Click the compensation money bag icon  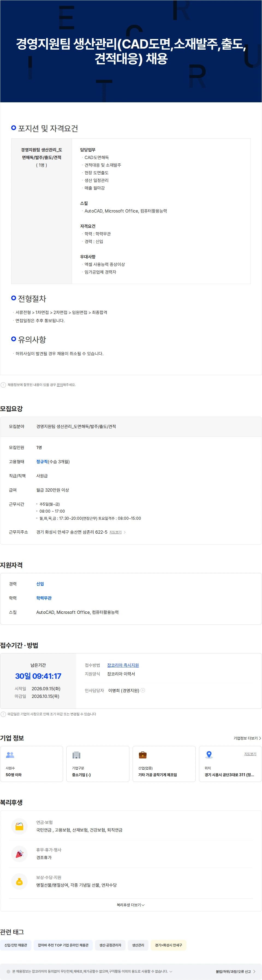click(x=19, y=881)
